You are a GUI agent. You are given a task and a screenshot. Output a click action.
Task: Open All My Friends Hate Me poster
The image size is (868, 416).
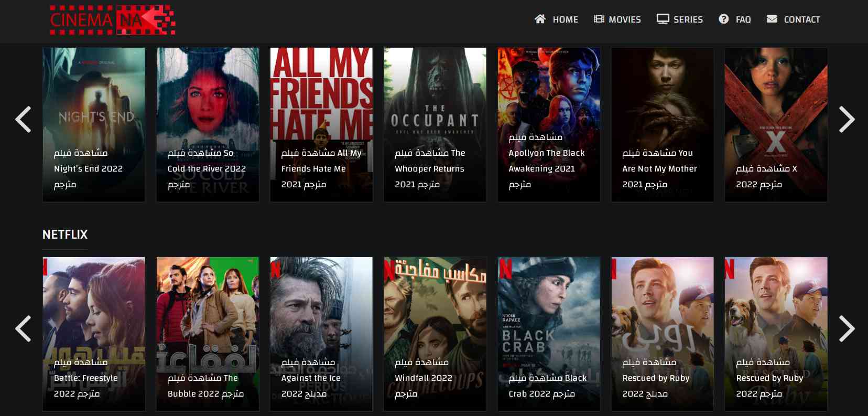tap(321, 125)
